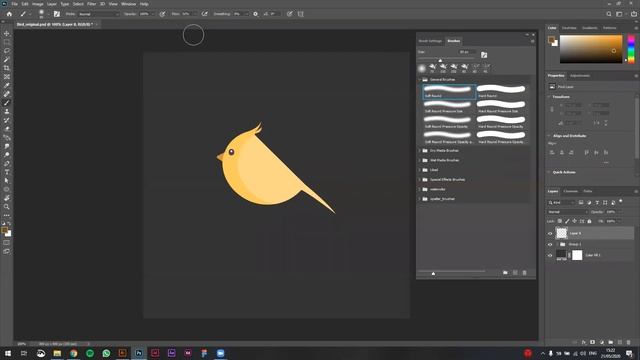Select the Lasso tool
The width and height of the screenshot is (640, 360).
(7, 51)
